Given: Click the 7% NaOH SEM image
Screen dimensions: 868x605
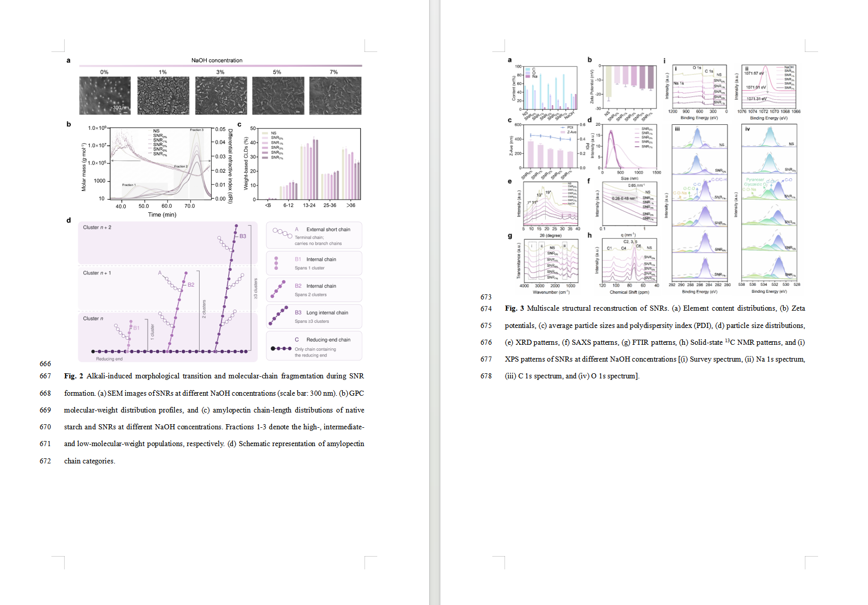Looking at the screenshot, I should (335, 96).
